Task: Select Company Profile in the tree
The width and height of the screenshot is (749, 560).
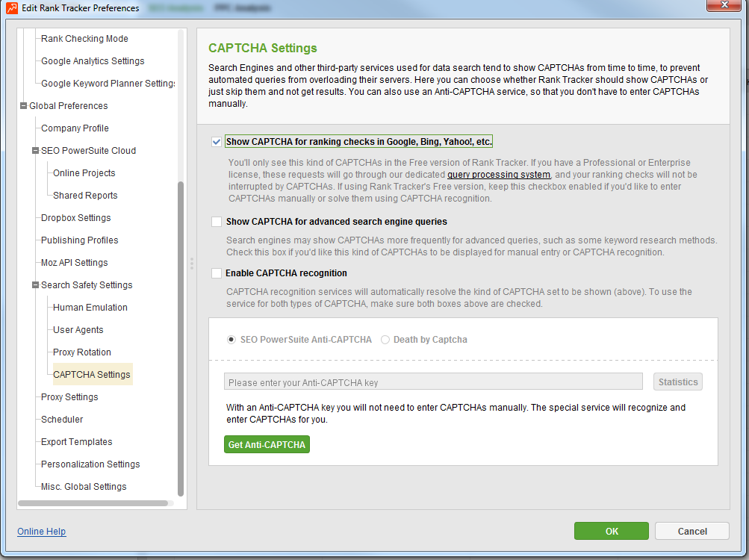Action: click(75, 128)
